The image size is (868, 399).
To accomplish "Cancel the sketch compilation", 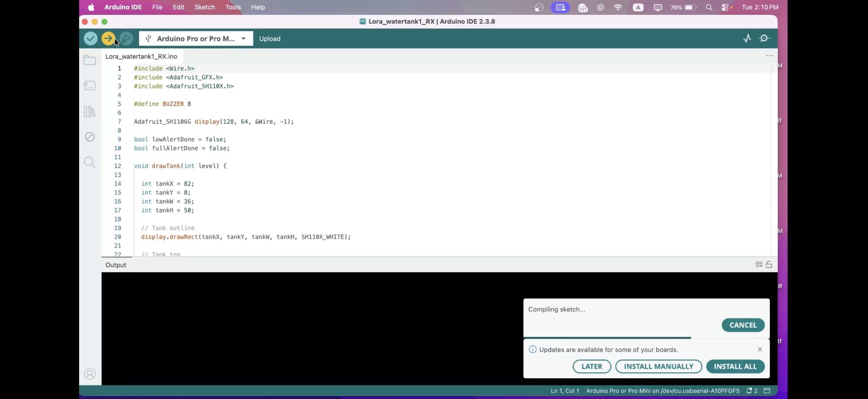I will (x=743, y=325).
